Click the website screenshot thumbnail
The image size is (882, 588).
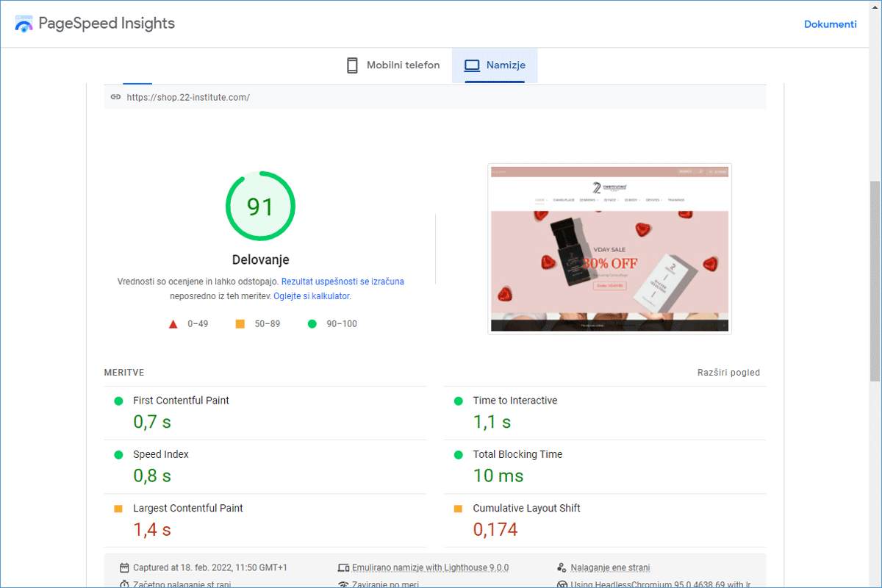point(609,248)
